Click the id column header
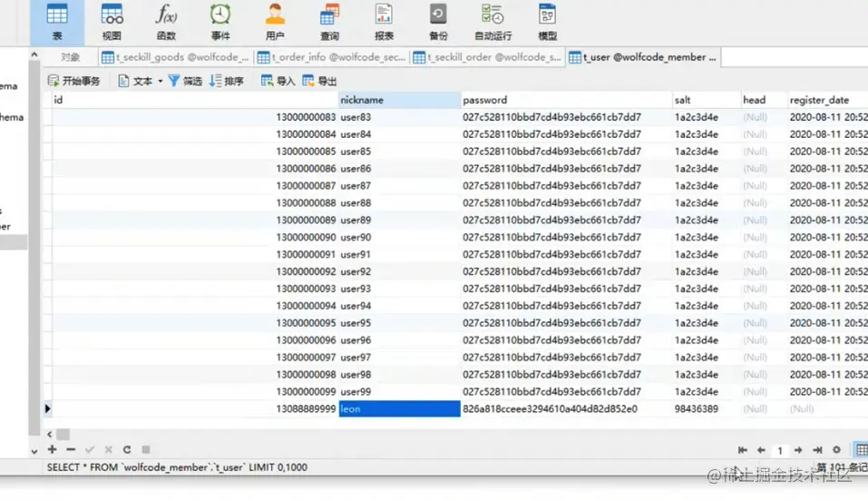This screenshot has width=868, height=500. [x=195, y=100]
